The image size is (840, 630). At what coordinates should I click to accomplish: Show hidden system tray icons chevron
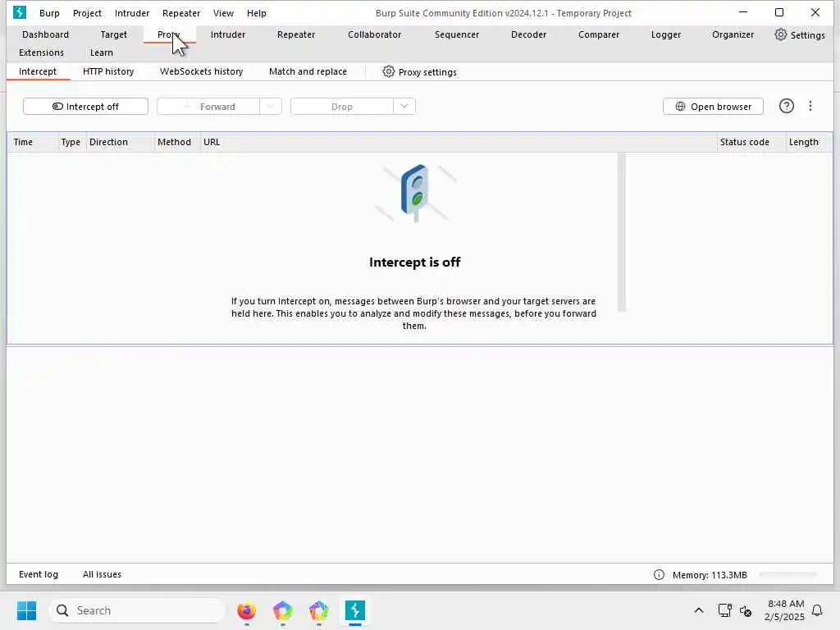699,610
